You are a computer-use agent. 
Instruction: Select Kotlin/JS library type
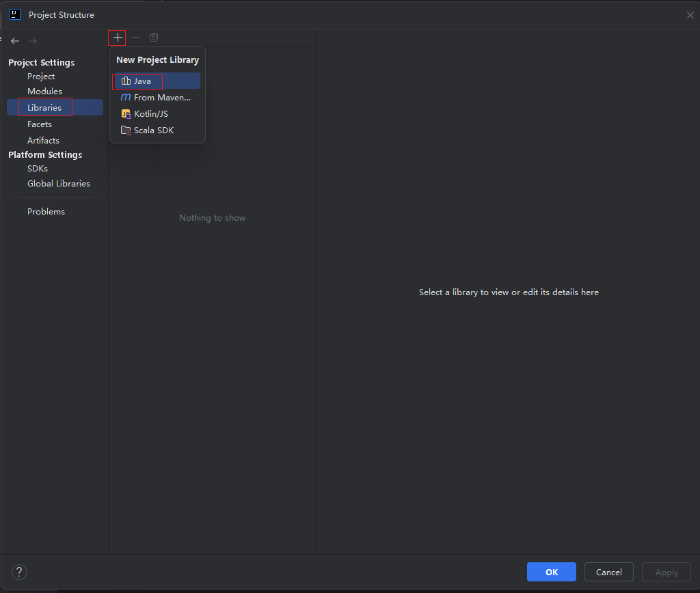(x=158, y=114)
